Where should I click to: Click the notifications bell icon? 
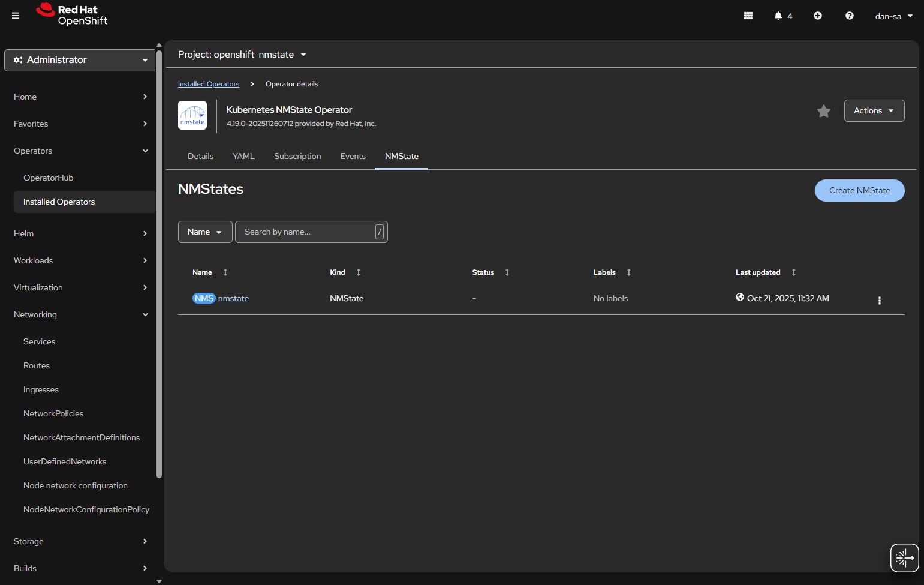click(778, 16)
